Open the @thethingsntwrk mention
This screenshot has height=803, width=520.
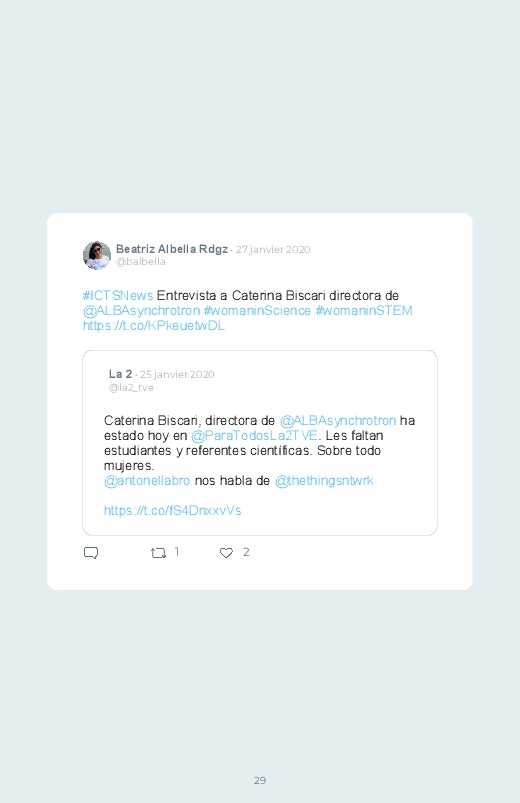(x=324, y=480)
